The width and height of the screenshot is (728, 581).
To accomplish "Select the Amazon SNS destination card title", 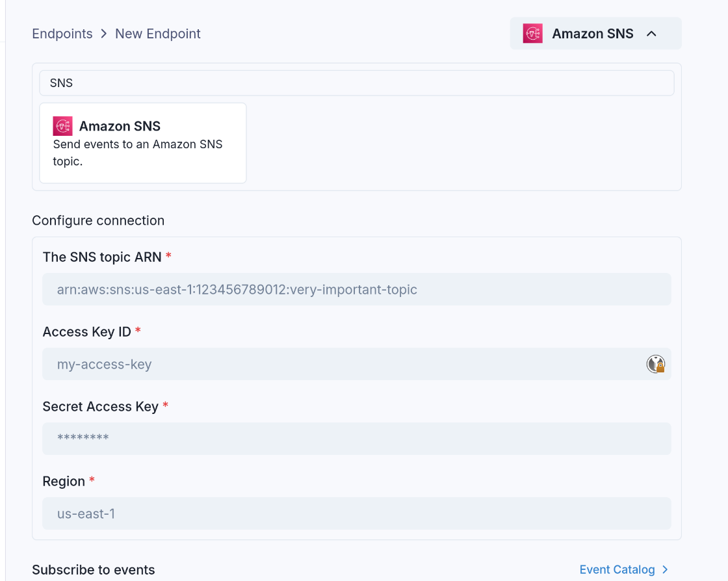I will point(120,126).
